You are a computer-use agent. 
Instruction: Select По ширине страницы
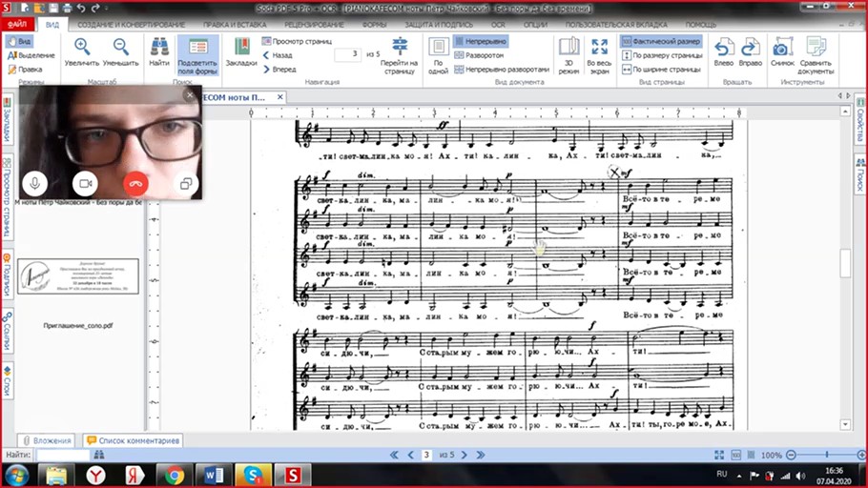pyautogui.click(x=662, y=70)
